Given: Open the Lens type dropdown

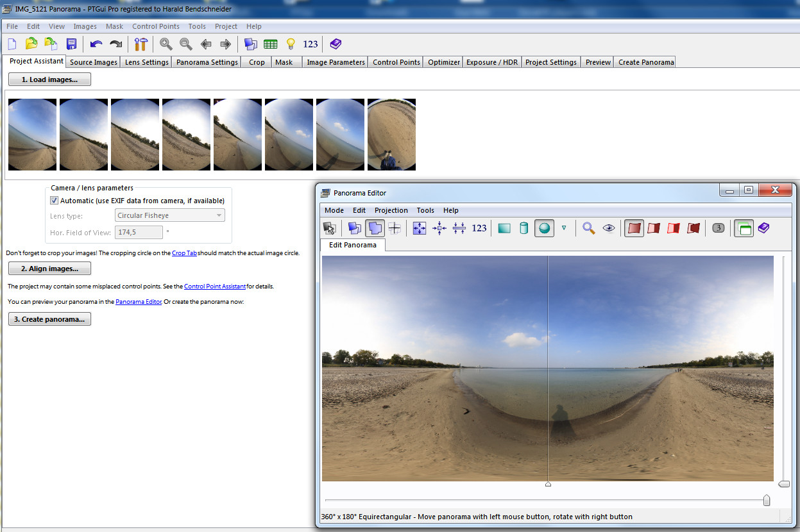Looking at the screenshot, I should (x=169, y=216).
